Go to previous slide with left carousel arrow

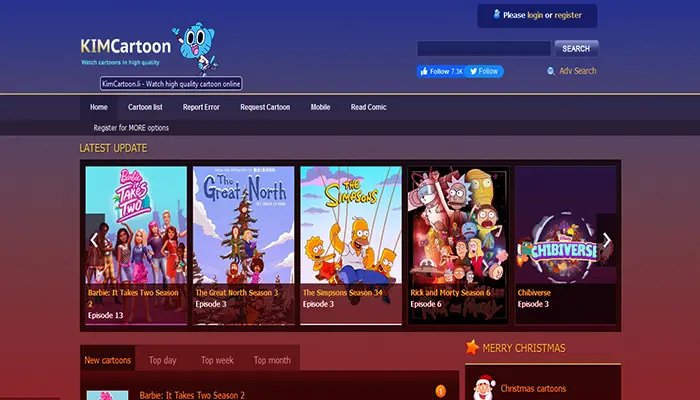(94, 240)
